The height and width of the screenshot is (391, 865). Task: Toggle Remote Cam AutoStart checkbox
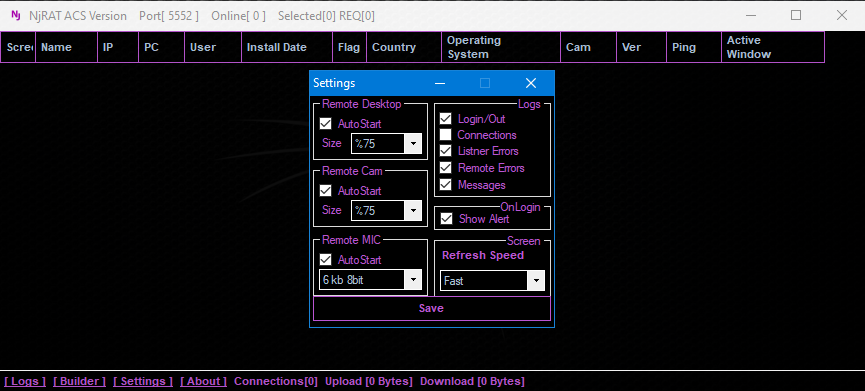[x=325, y=191]
